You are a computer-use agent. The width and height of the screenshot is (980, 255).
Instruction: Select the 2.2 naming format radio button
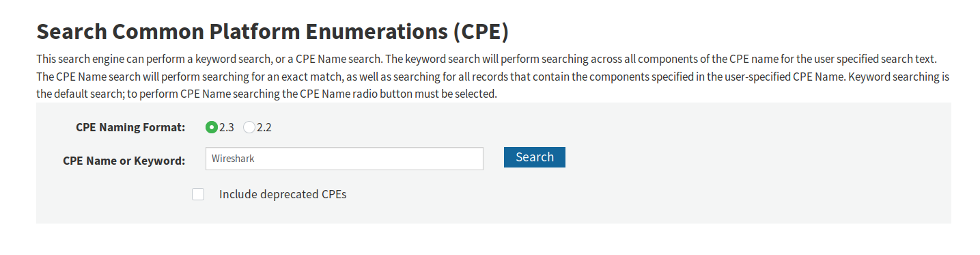click(x=249, y=127)
